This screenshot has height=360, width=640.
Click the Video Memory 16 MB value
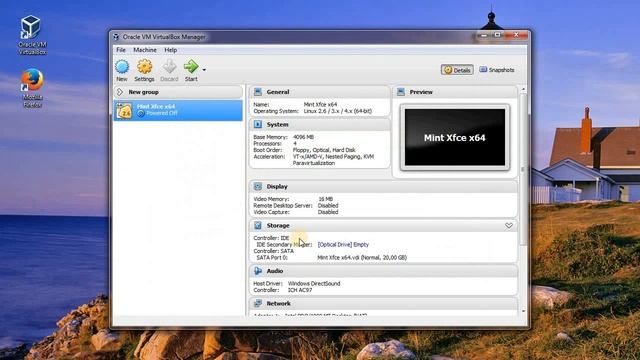(325, 199)
